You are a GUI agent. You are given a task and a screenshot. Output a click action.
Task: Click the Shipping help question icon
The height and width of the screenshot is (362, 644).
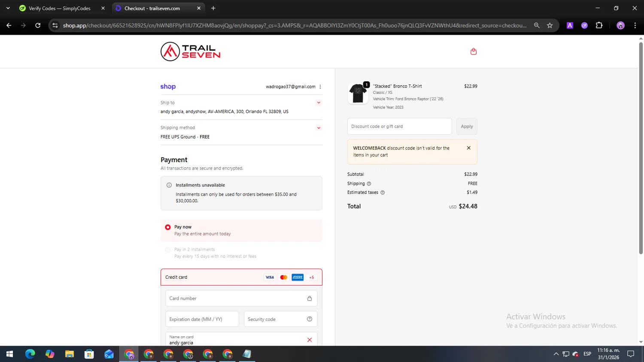(x=369, y=184)
